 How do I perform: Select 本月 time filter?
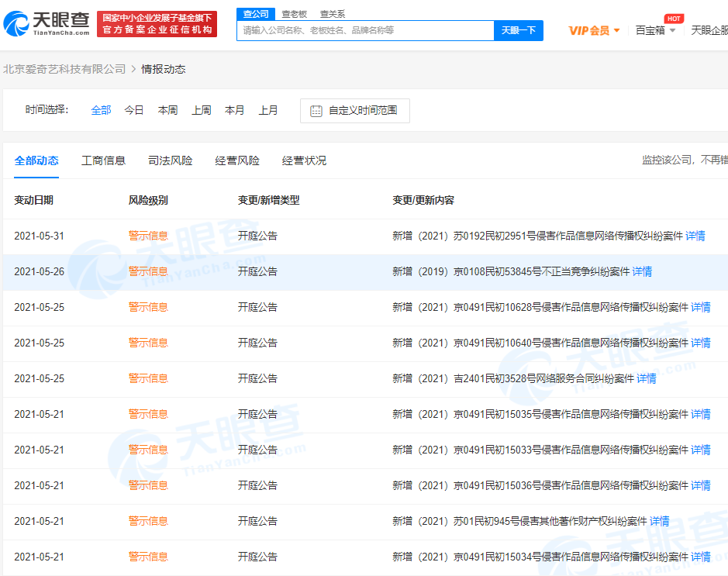click(234, 110)
